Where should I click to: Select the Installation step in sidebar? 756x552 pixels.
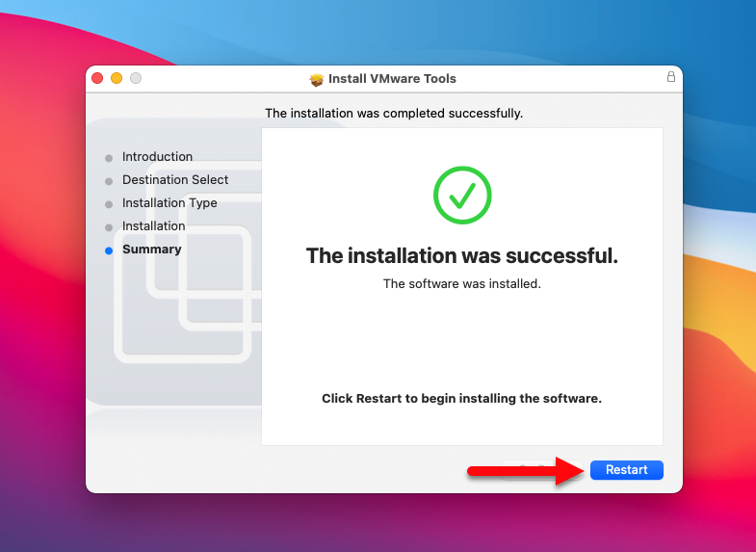pyautogui.click(x=153, y=226)
